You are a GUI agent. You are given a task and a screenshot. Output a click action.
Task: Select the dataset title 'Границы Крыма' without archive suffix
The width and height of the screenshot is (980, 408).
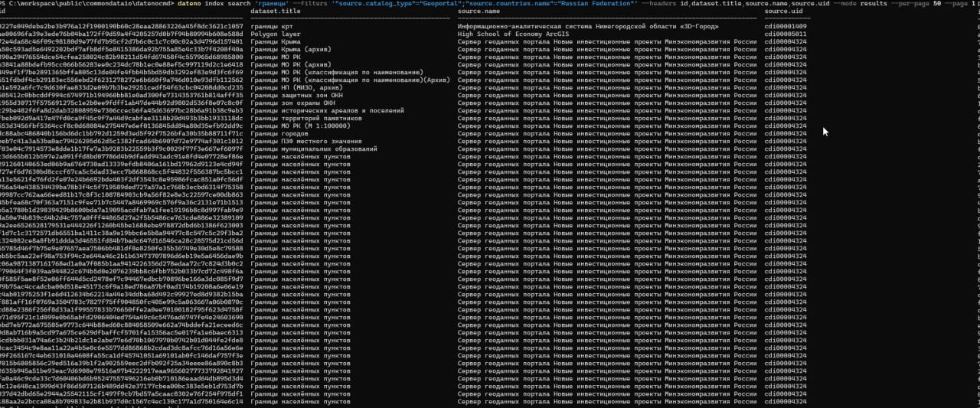(276, 42)
